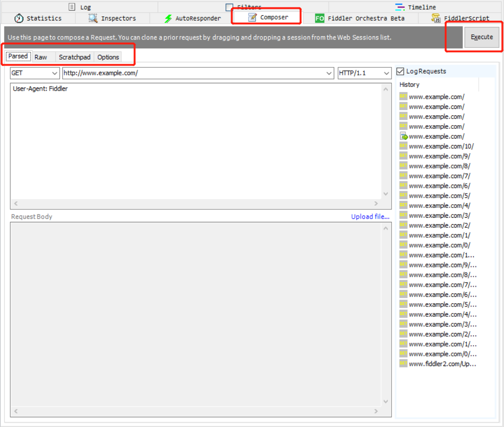
Task: Click the Timeline icon
Action: coord(399,7)
